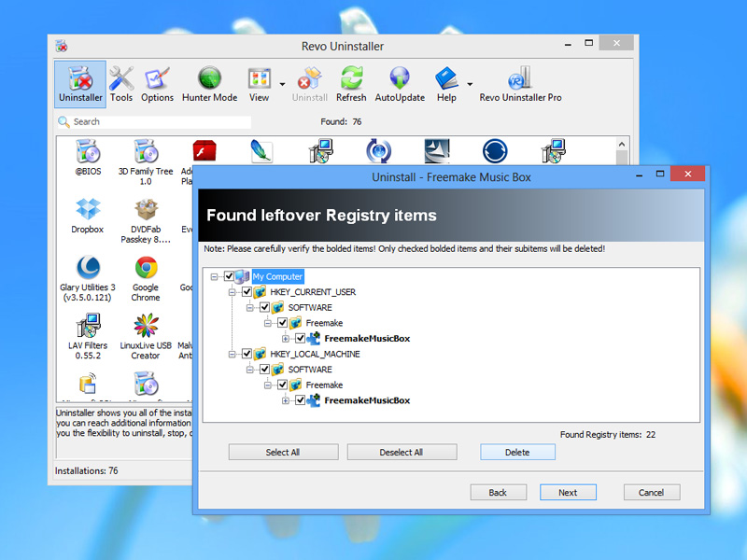Click Select All registry items
This screenshot has width=747, height=560.
click(x=283, y=452)
